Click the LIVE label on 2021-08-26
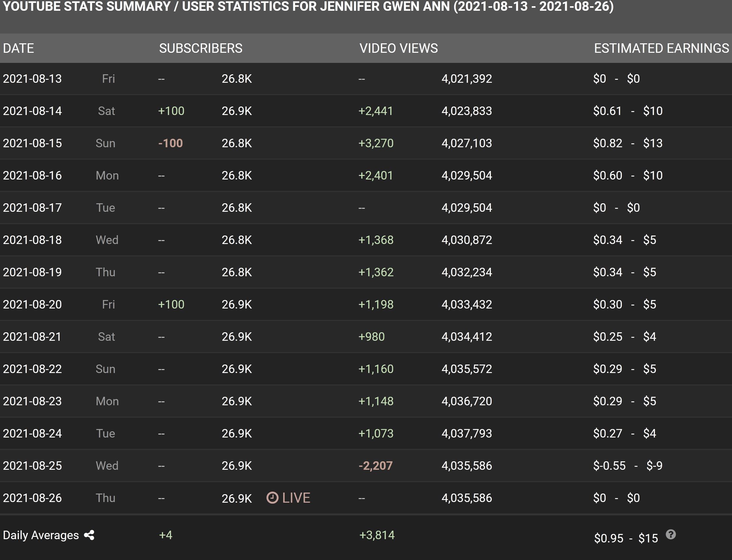This screenshot has width=732, height=560. (x=296, y=498)
